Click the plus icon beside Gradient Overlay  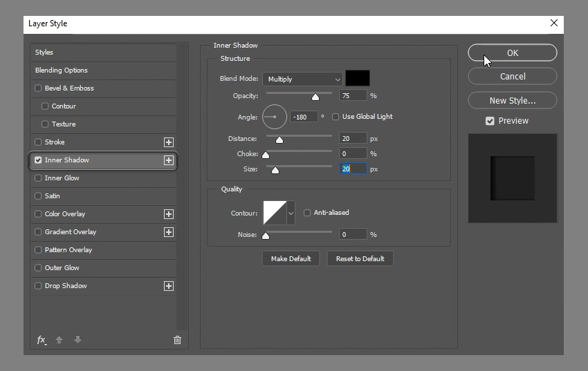click(168, 232)
